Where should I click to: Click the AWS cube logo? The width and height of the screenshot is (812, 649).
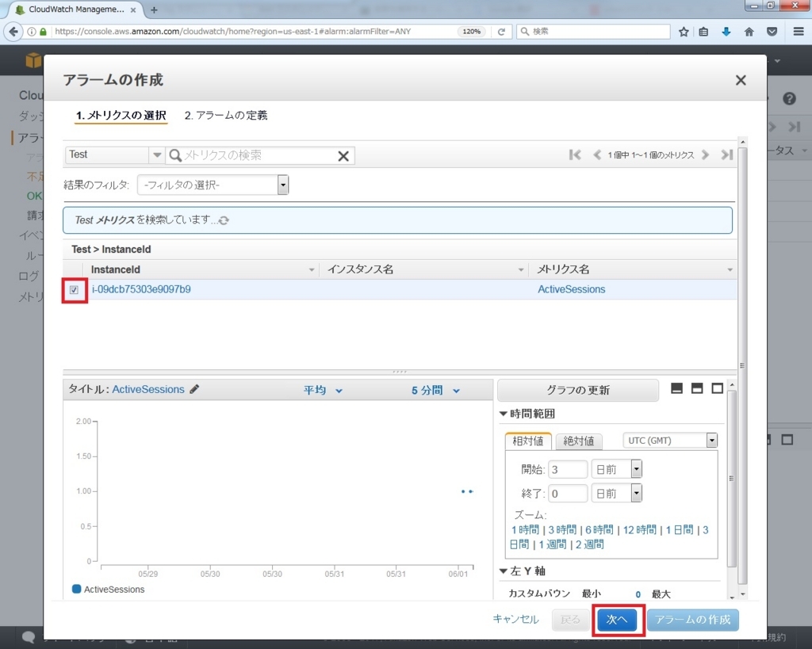coord(33,60)
